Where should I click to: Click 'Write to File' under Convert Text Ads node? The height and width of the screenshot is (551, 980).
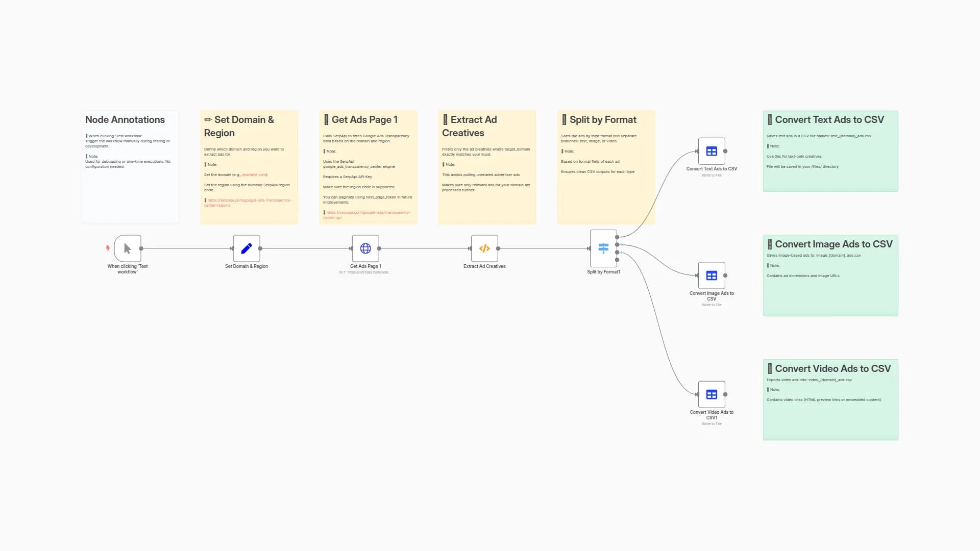pos(712,176)
